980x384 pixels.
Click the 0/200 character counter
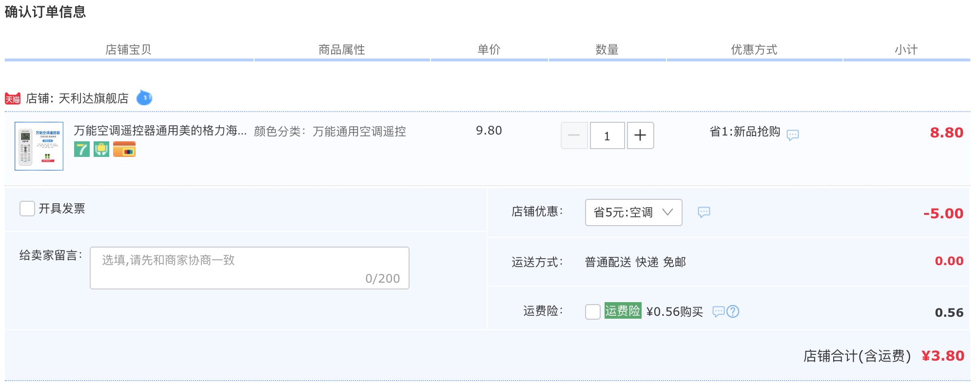click(383, 279)
